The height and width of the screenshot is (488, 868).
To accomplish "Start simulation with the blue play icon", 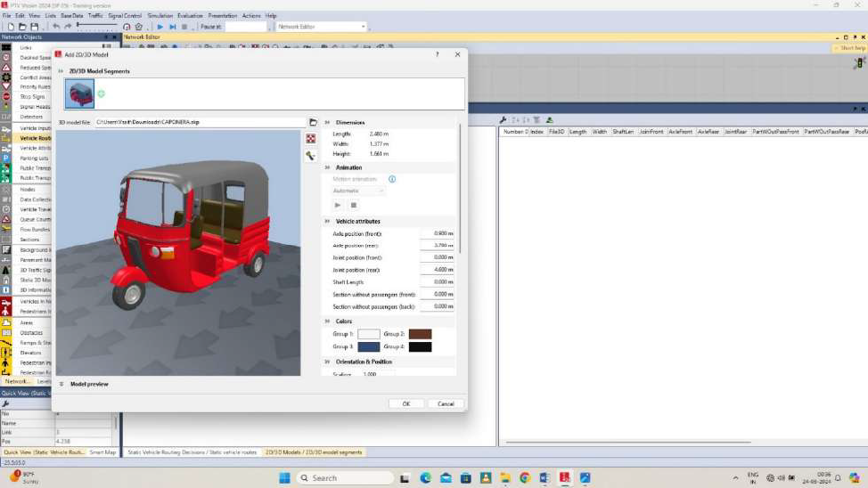I will coord(160,27).
